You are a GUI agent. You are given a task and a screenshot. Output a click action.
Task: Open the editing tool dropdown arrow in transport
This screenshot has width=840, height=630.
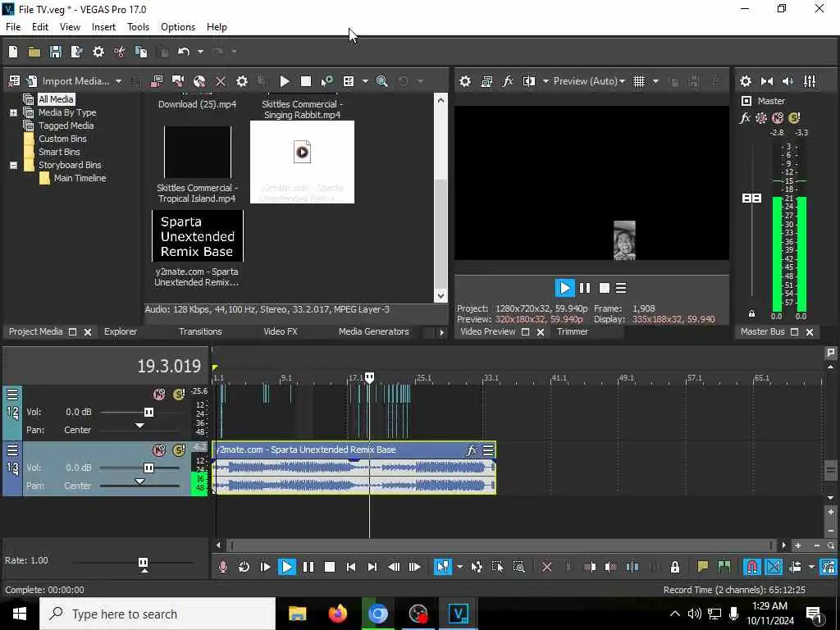(459, 567)
